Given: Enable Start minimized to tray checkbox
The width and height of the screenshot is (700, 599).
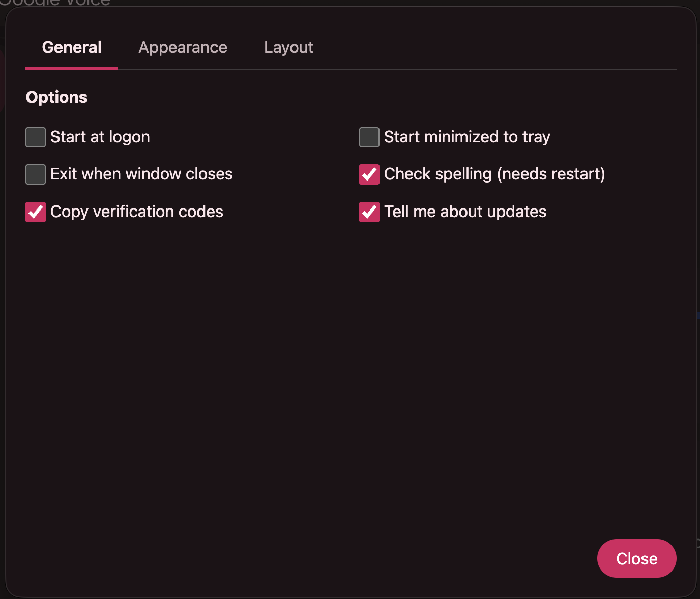Looking at the screenshot, I should click(x=369, y=137).
